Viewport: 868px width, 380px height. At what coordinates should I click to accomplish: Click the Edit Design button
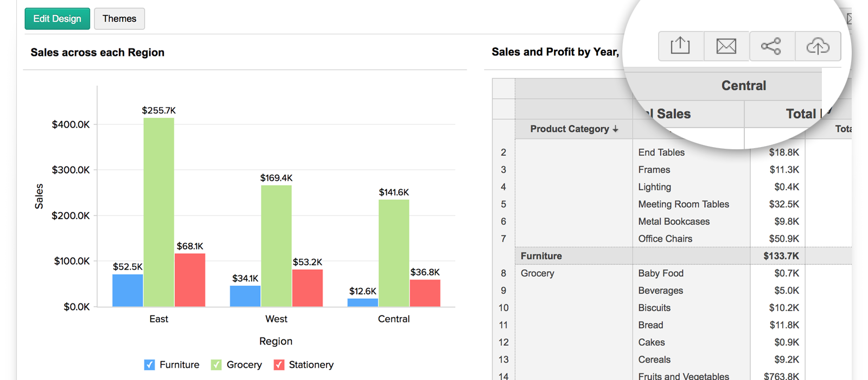(57, 18)
